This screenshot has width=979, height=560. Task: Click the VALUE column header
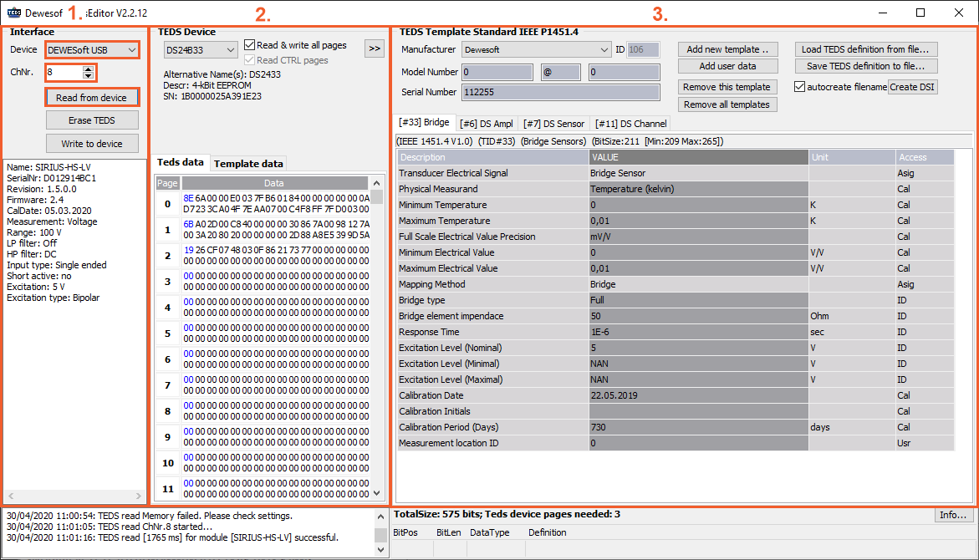pos(698,157)
